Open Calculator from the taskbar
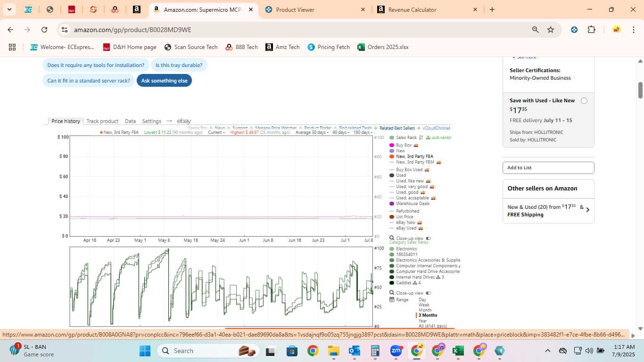Screen dimensions: 644x362 (x=375, y=351)
